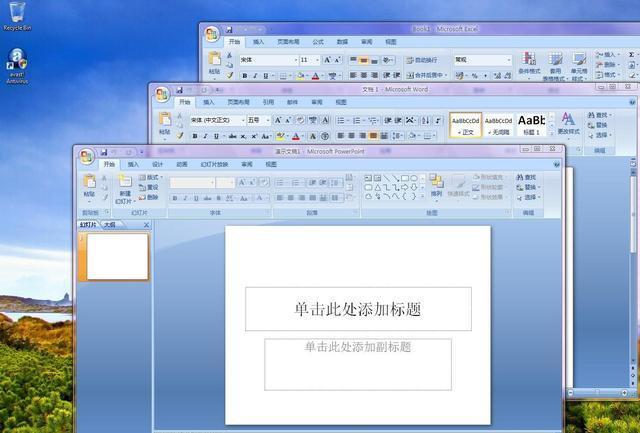Click the cut scissors icon in Excel
The height and width of the screenshot is (433, 640).
[x=229, y=55]
